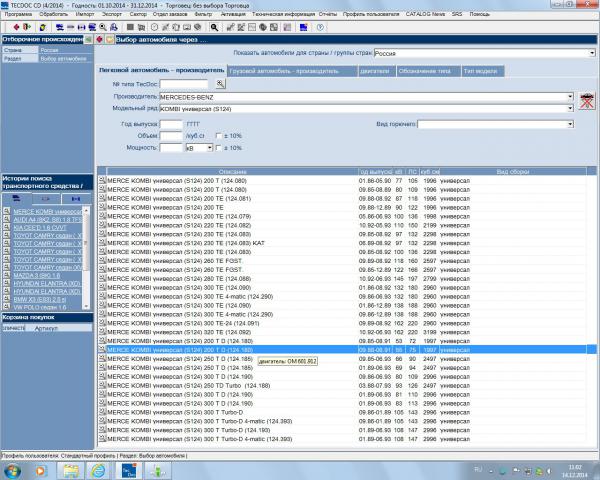600x480 pixels.
Task: Click the large black magnifier icon in the toolbar
Action: 214,27
